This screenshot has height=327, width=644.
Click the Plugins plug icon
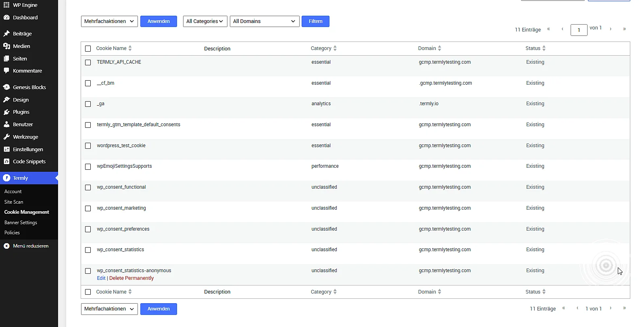(x=6, y=112)
